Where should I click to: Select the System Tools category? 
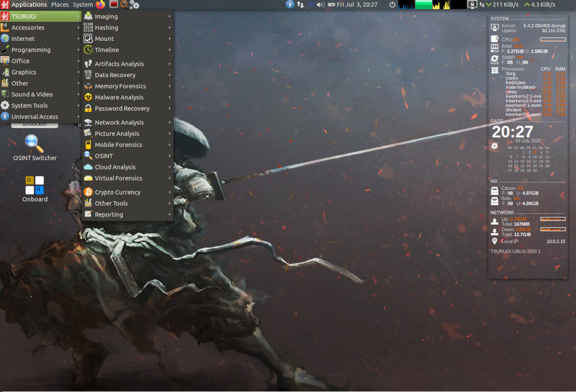(41, 106)
